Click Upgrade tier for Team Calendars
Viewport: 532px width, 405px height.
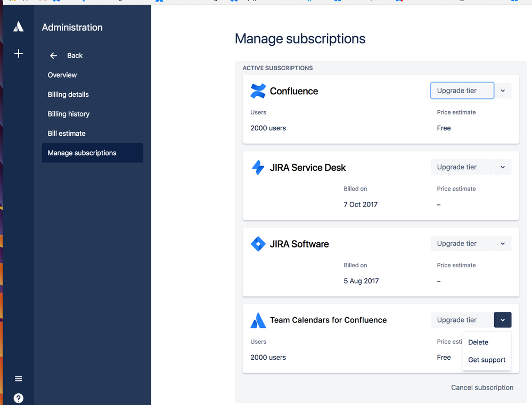[x=462, y=320]
